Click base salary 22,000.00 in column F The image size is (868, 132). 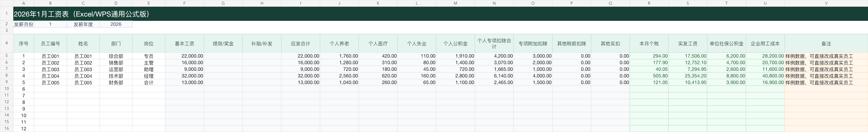184,56
